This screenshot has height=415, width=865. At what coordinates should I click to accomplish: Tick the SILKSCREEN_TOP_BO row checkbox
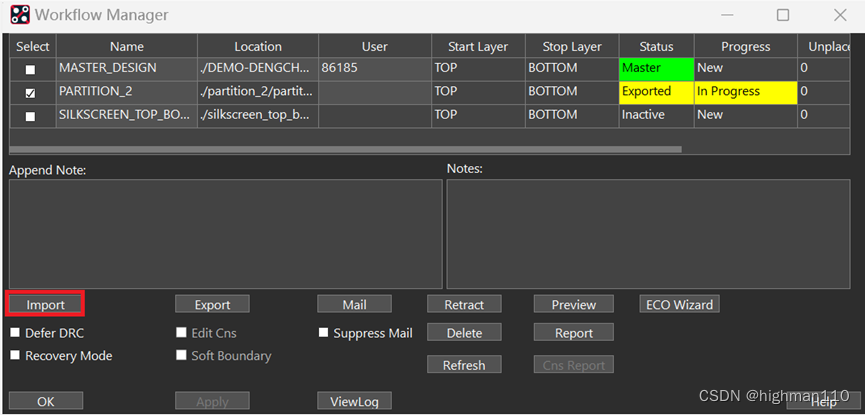30,116
